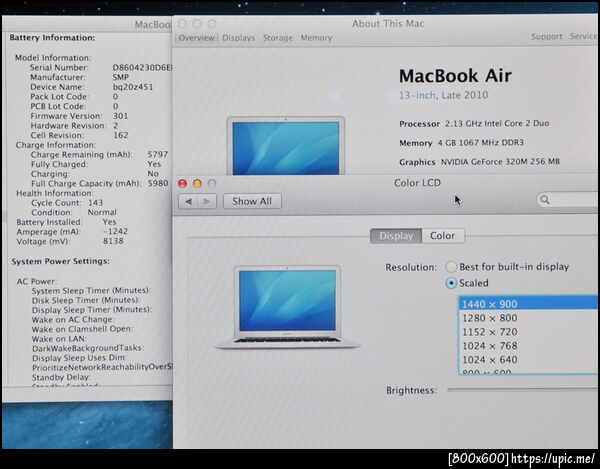
Task: Switch to the Storage tab
Action: [x=277, y=38]
